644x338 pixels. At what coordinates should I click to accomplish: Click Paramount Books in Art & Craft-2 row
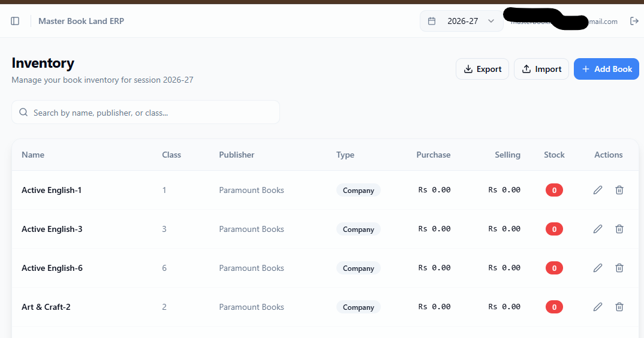(x=251, y=307)
